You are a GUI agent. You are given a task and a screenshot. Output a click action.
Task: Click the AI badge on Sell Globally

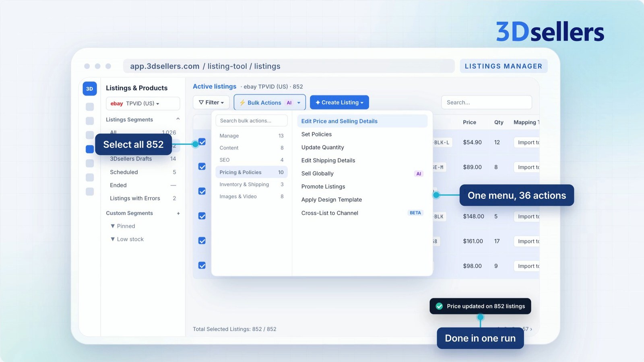419,174
